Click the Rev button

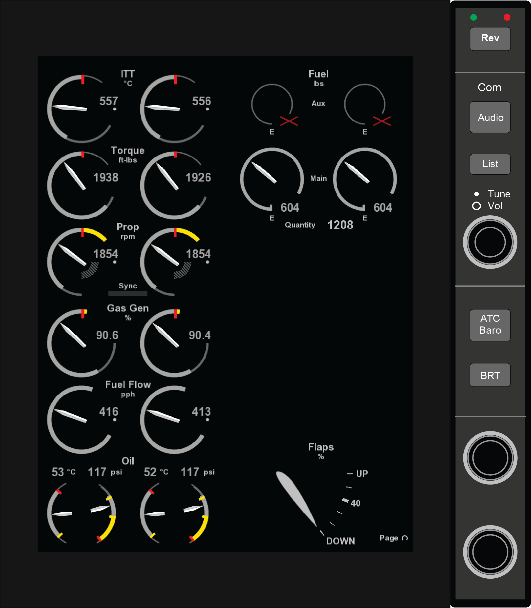(x=490, y=38)
